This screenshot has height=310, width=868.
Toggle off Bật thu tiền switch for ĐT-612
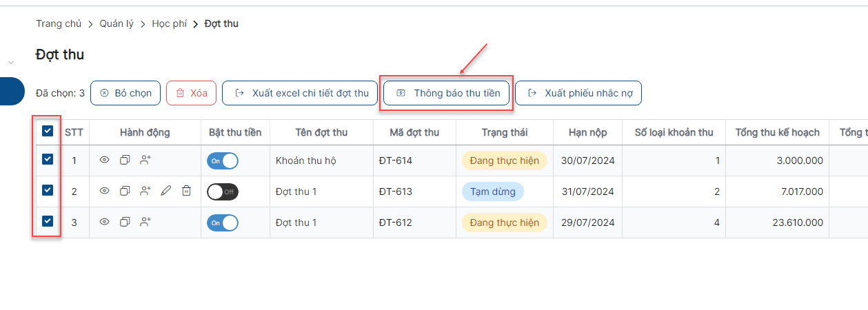coord(223,223)
